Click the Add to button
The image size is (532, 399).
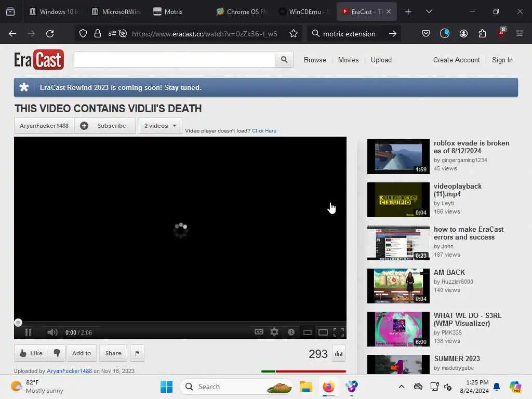(x=82, y=353)
